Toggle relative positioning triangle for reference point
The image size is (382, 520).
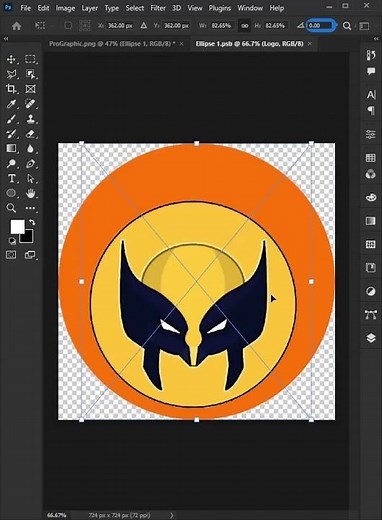[143, 25]
